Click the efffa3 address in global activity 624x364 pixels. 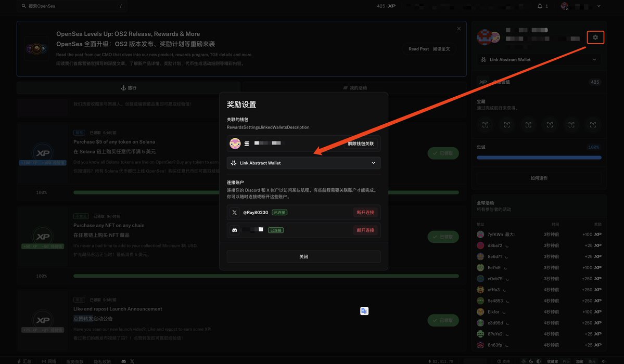click(494, 290)
